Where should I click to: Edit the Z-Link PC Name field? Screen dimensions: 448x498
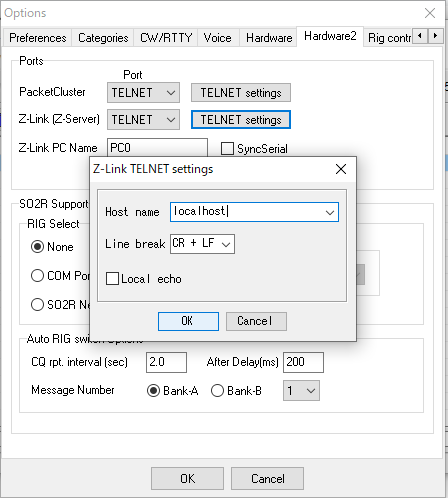157,148
